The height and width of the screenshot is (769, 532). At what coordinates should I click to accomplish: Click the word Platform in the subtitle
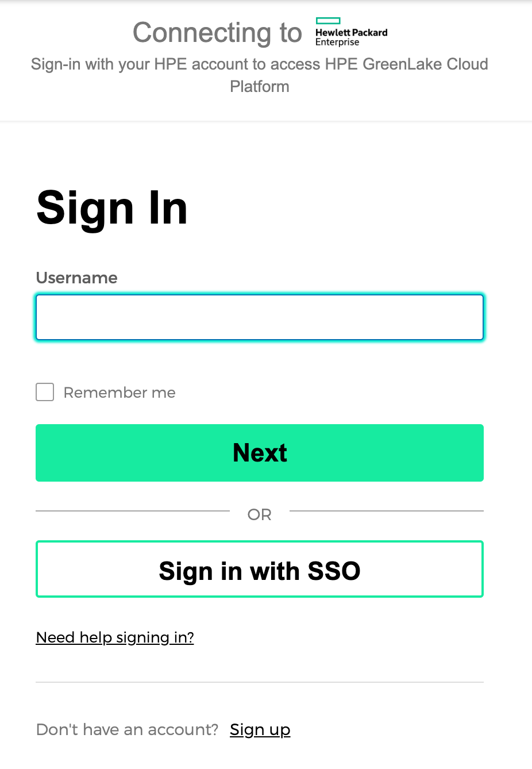tap(260, 87)
